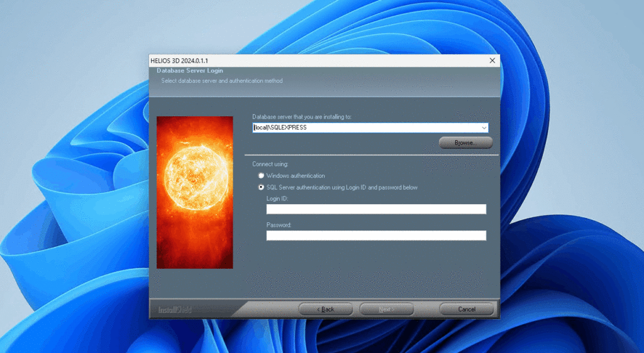Click the 'Connect using:' label

[270, 164]
